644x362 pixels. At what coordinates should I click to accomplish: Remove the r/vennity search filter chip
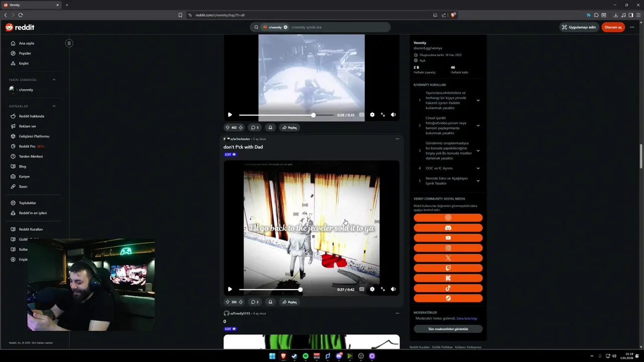pyautogui.click(x=285, y=27)
